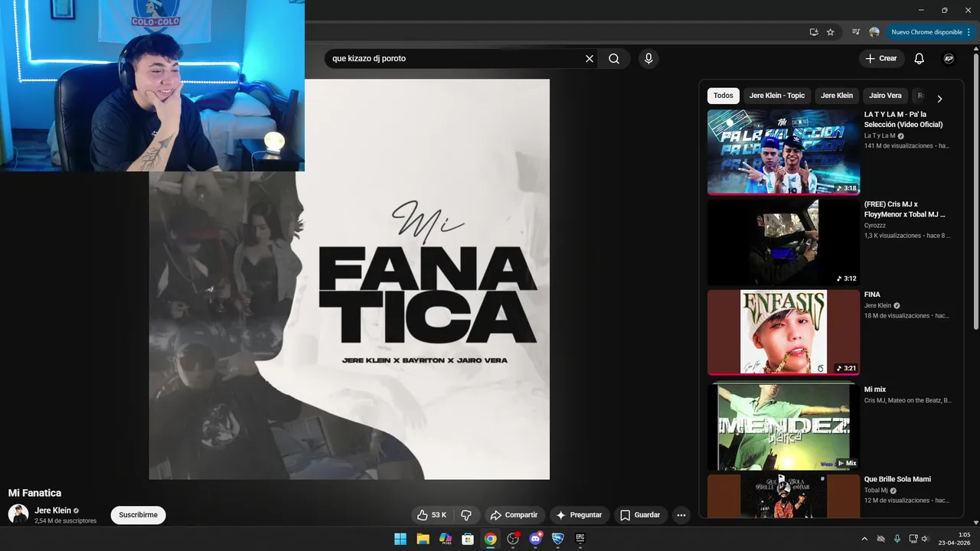Click the Mi Fanatica video player
980x551 pixels.
[349, 279]
